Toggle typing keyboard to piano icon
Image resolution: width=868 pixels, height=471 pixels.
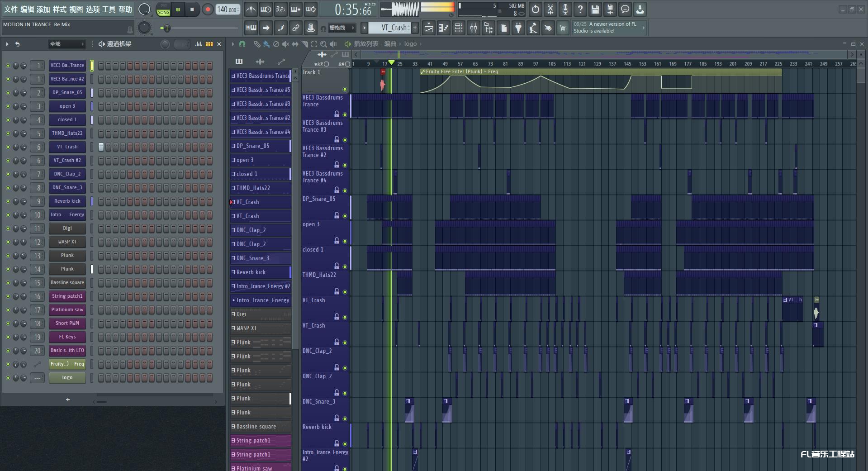tap(251, 28)
